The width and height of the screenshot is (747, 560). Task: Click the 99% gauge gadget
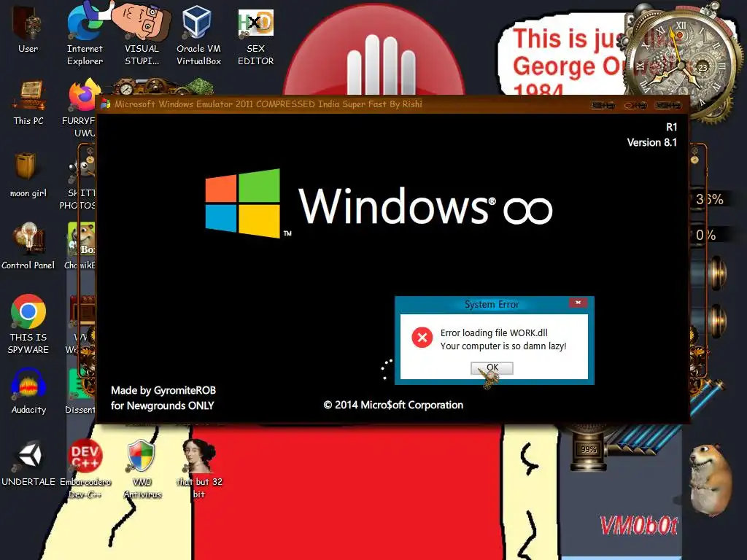coord(589,449)
